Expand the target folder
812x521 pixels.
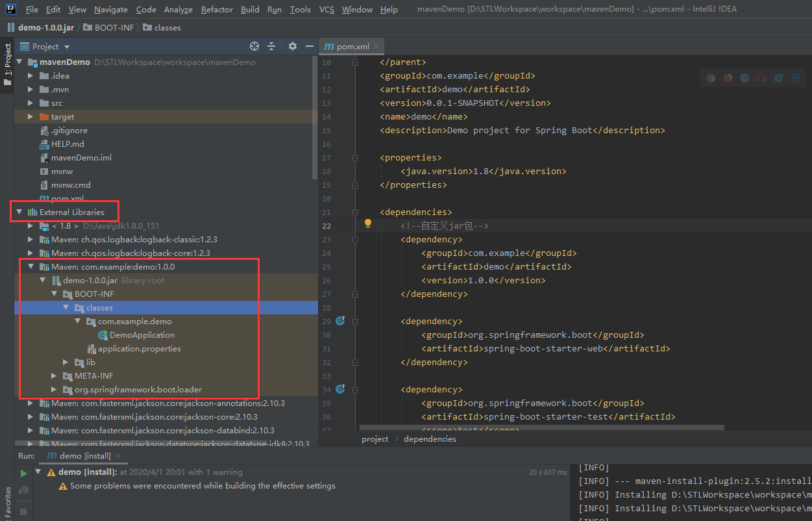(x=31, y=117)
